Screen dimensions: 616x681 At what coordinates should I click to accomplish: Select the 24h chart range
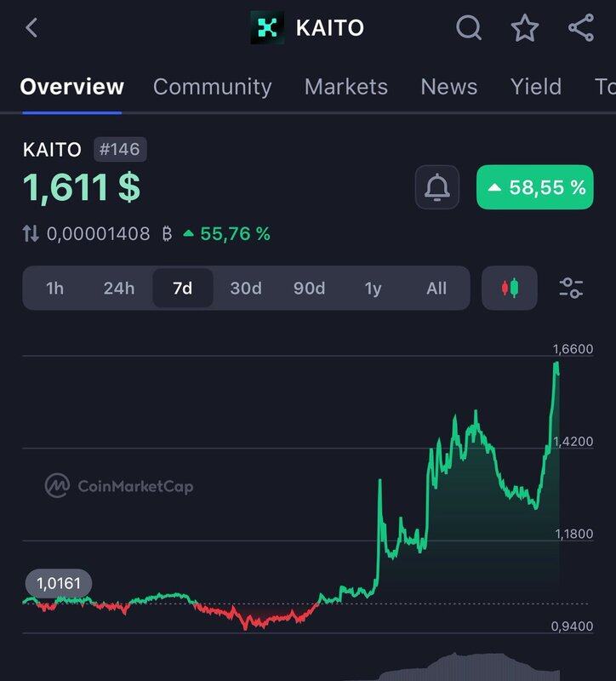click(x=119, y=289)
